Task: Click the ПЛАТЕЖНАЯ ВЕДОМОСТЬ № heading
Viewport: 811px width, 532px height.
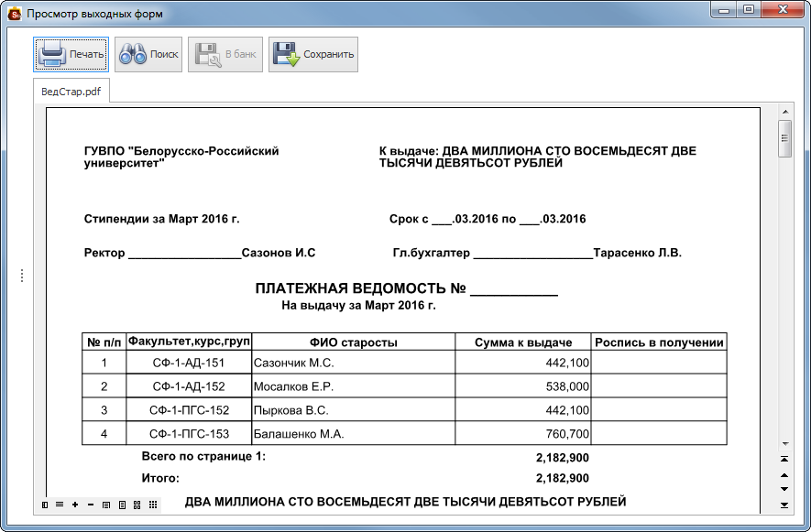Action: (360, 288)
